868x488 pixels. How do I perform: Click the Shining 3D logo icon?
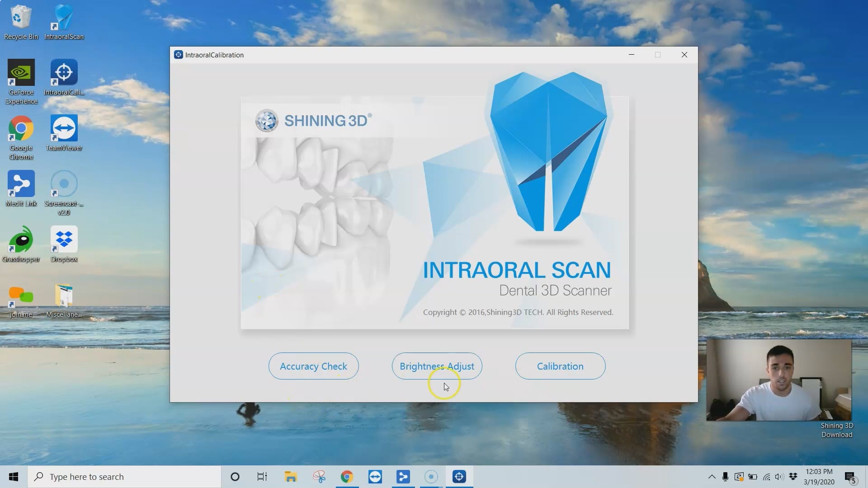tap(266, 120)
